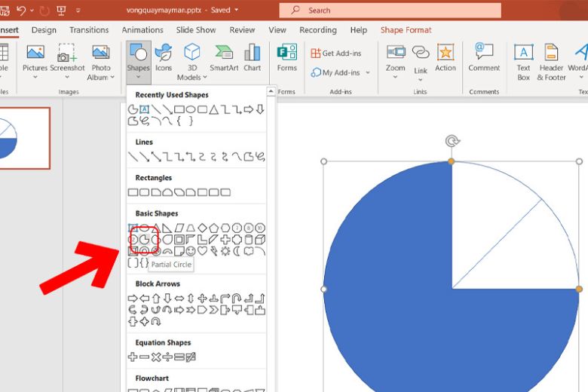Go to the Animations tab
Screen dimensions: 588x392
click(x=142, y=30)
